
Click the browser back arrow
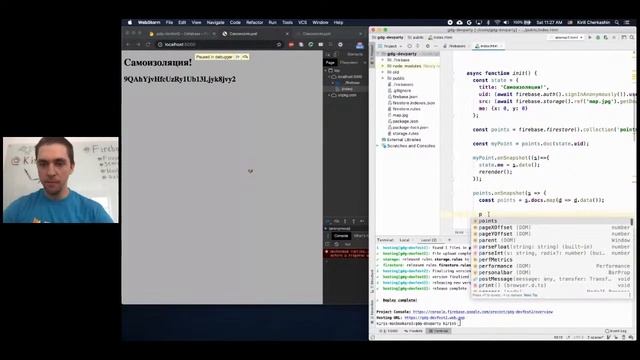click(x=128, y=44)
